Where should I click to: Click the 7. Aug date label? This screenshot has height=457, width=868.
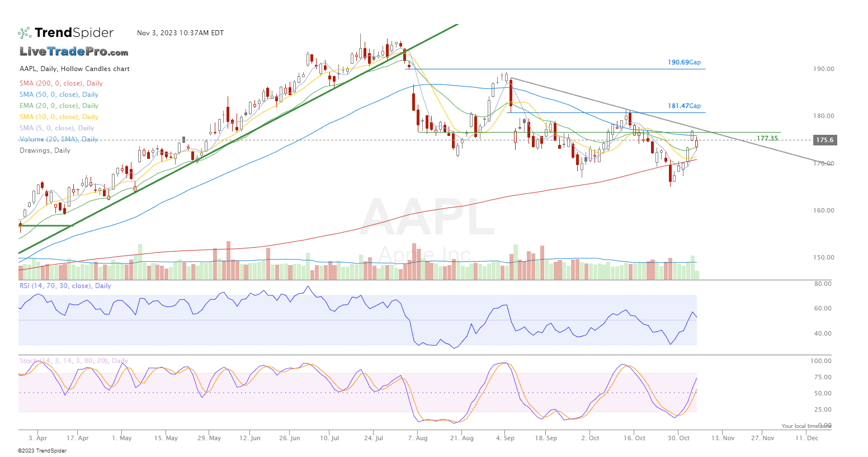pos(418,438)
